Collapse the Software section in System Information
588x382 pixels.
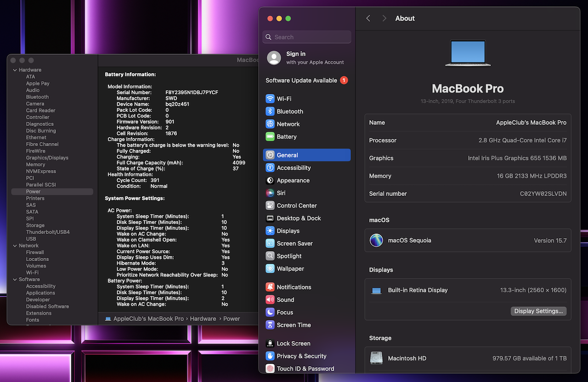coord(15,279)
